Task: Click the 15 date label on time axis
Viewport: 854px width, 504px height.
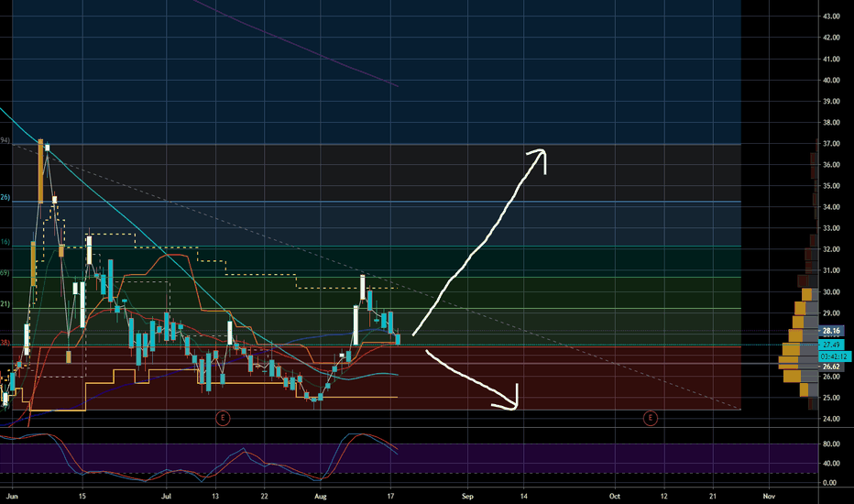Action: pos(82,497)
